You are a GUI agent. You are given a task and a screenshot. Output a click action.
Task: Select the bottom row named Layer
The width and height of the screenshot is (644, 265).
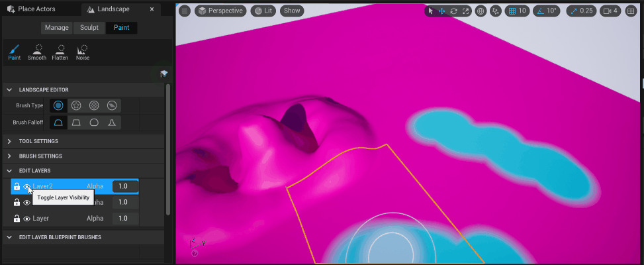pos(75,218)
